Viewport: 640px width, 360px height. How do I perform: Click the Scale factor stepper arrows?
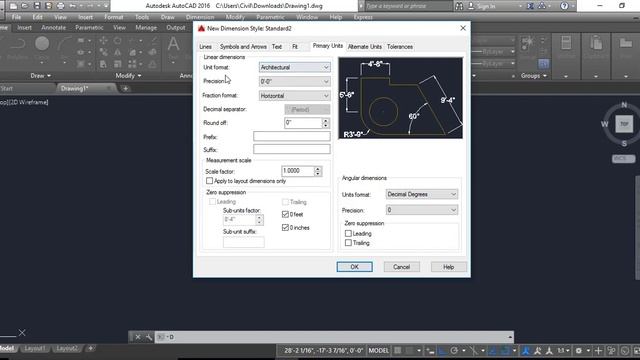(x=318, y=171)
